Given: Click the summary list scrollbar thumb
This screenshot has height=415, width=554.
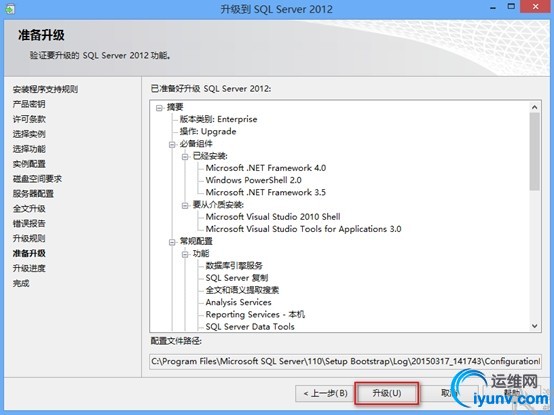Looking at the screenshot, I should point(535,152).
